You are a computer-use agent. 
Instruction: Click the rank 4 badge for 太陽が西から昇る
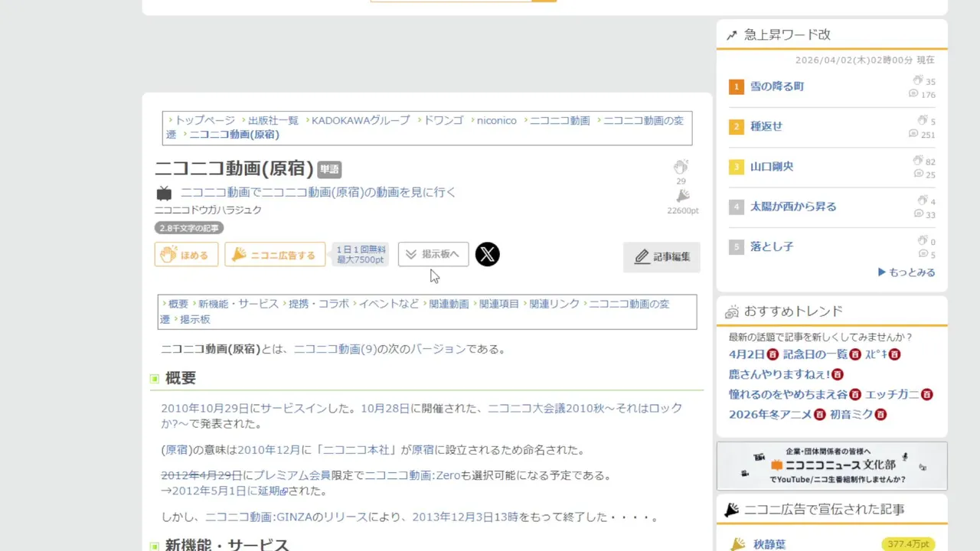pyautogui.click(x=737, y=207)
